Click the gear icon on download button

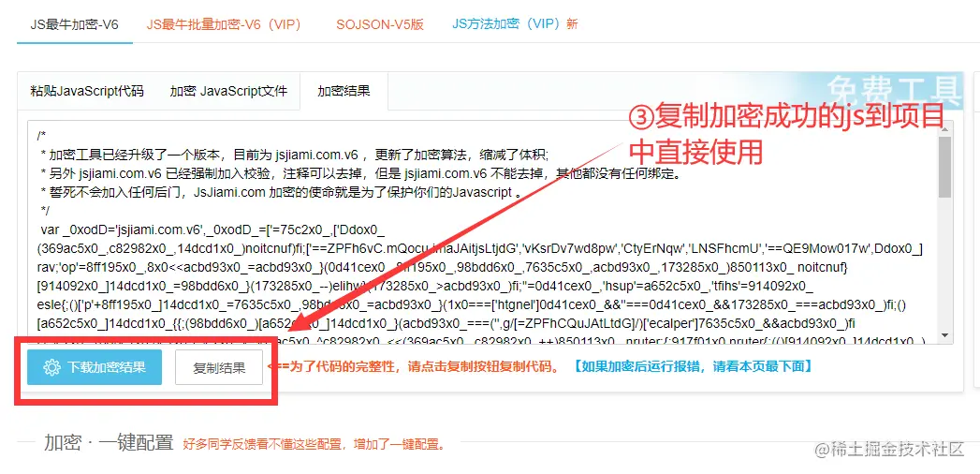(51, 368)
